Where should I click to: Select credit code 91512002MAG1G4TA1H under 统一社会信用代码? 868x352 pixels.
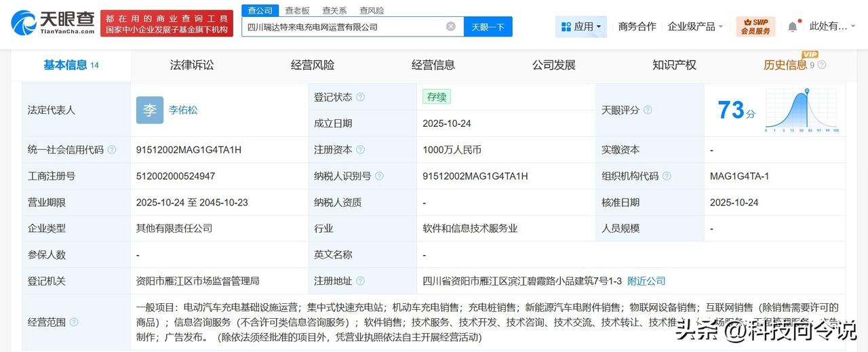pyautogui.click(x=189, y=149)
